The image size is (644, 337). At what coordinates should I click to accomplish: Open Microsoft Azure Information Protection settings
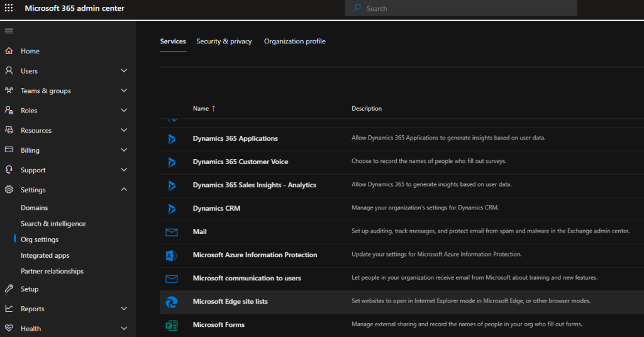pos(255,255)
